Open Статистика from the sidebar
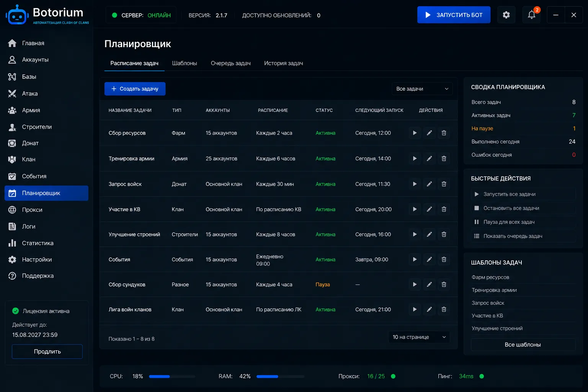 pyautogui.click(x=46, y=243)
